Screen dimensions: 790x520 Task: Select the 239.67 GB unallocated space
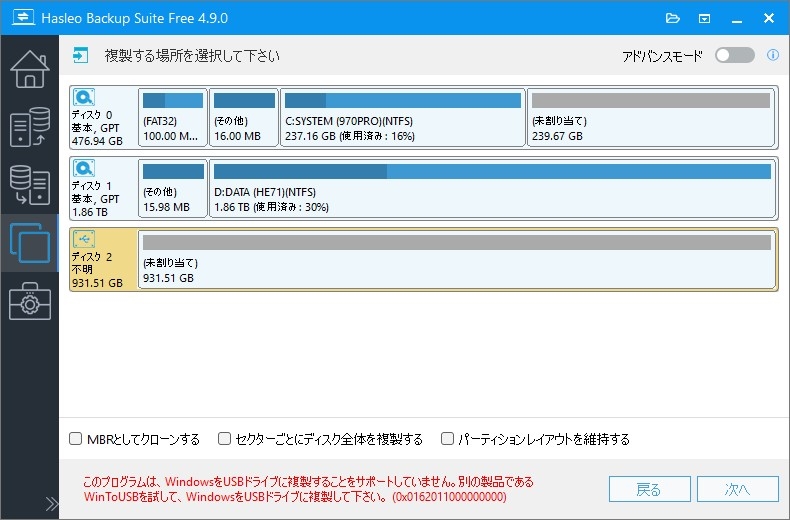click(650, 117)
